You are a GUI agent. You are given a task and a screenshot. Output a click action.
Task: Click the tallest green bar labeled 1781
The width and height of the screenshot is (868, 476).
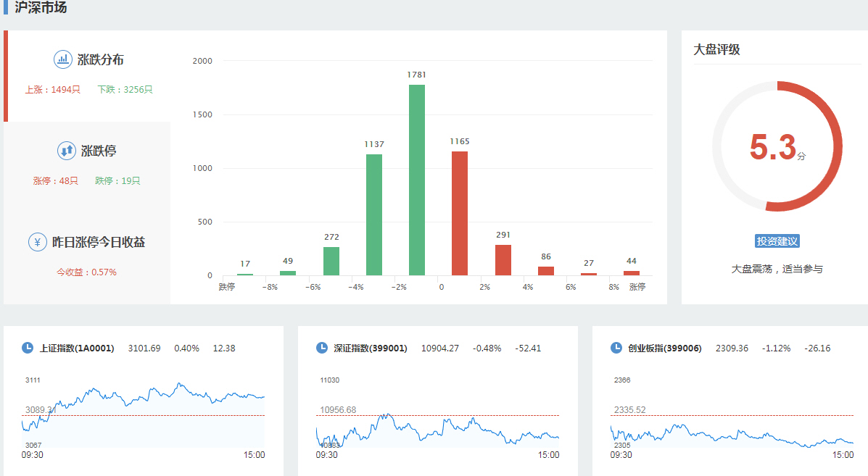(x=417, y=181)
